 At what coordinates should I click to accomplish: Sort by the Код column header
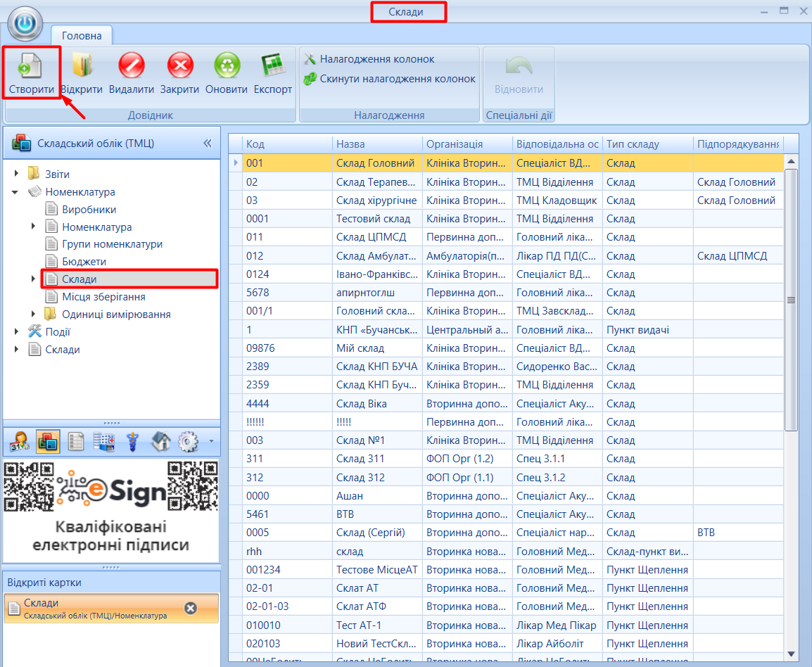(x=287, y=144)
